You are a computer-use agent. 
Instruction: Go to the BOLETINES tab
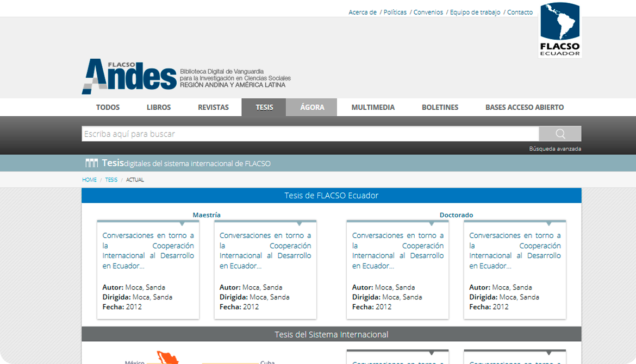[x=440, y=108]
